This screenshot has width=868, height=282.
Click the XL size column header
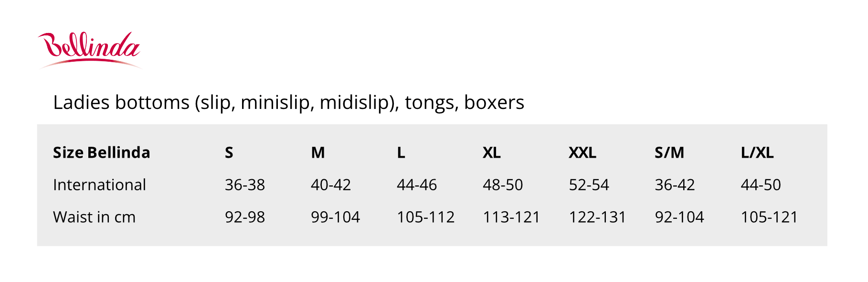[x=492, y=152]
